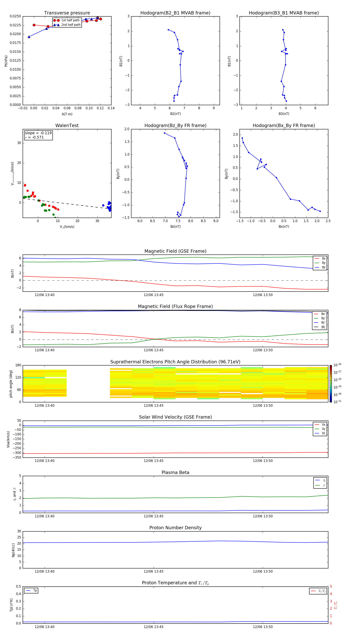Select the By' legend entry
This screenshot has height=644, width=351.
(320, 318)
